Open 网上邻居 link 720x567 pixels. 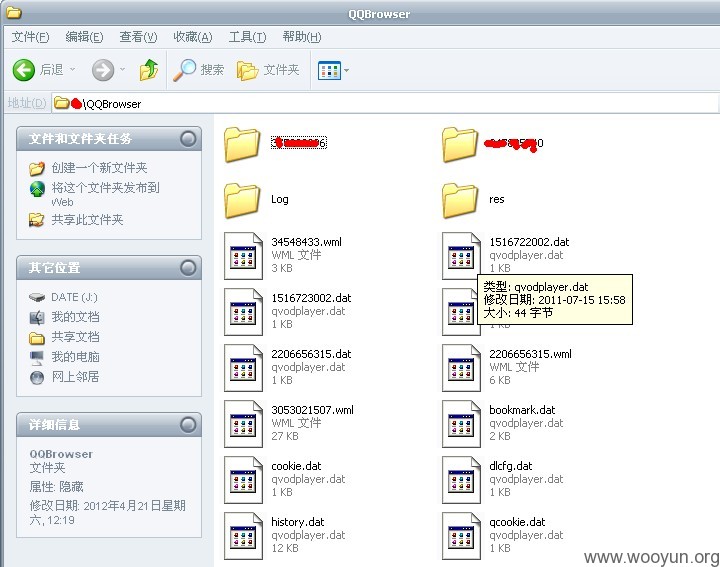[75, 376]
